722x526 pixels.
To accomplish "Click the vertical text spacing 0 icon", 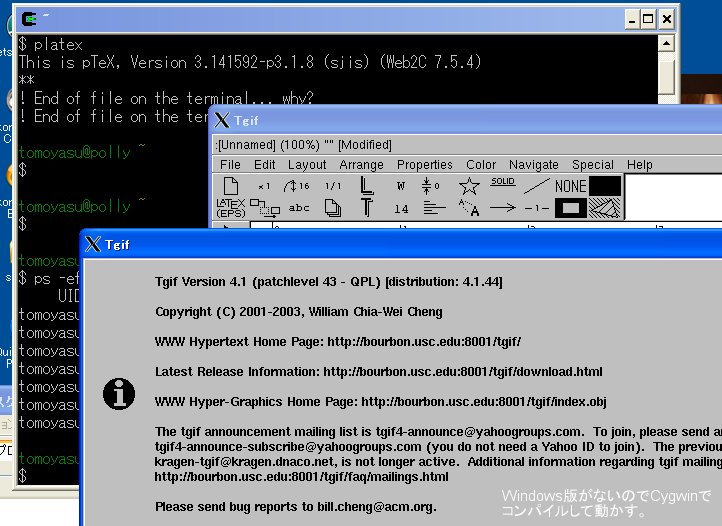I will pos(431,186).
